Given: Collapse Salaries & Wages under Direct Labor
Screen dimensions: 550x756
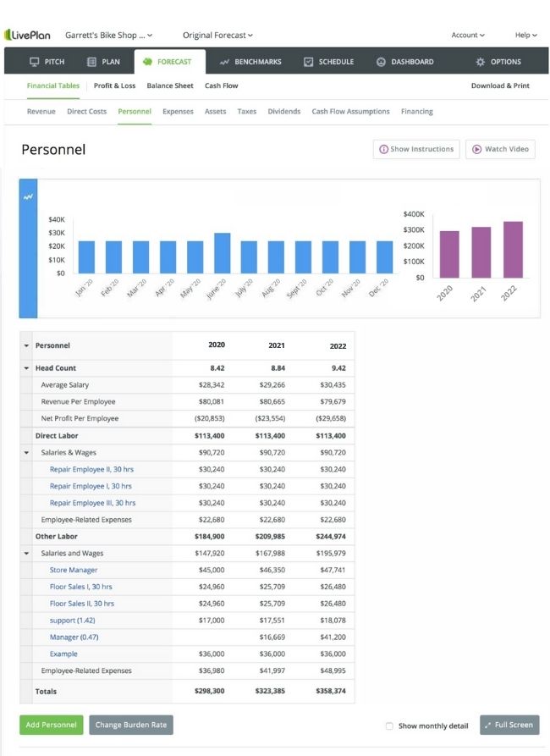Looking at the screenshot, I should [26, 453].
